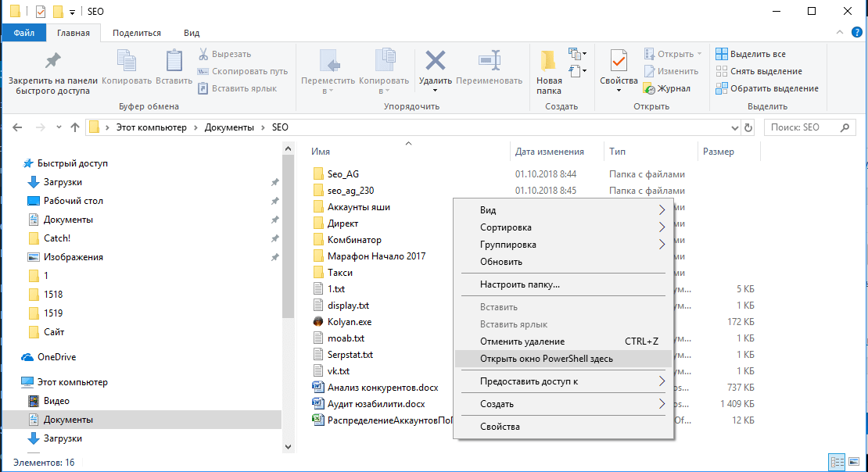Switch to large thumbnails view icon
Viewport: 868px width, 472px height.
pyautogui.click(x=854, y=462)
